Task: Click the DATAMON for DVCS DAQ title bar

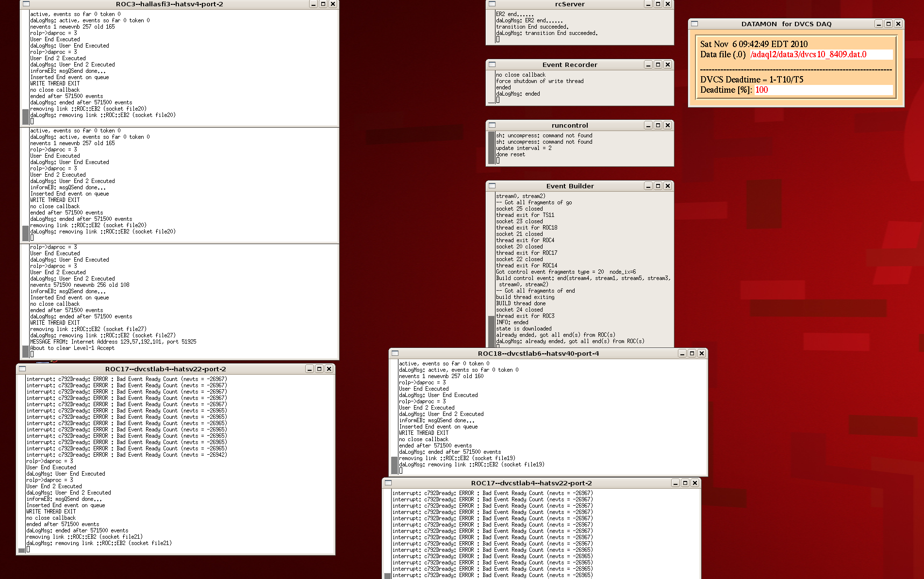Action: [x=786, y=24]
